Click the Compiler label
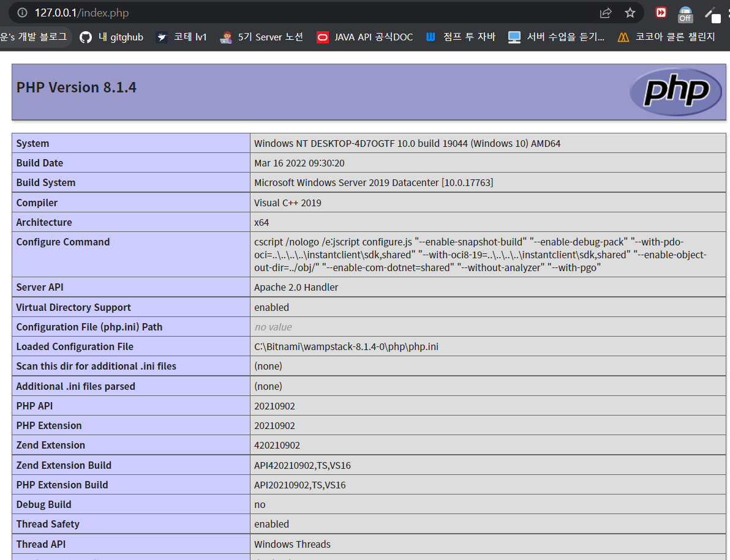The width and height of the screenshot is (730, 560). click(x=37, y=203)
